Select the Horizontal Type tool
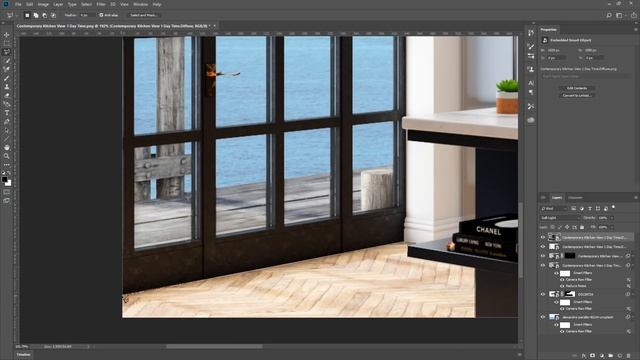640x360 pixels. [7, 113]
